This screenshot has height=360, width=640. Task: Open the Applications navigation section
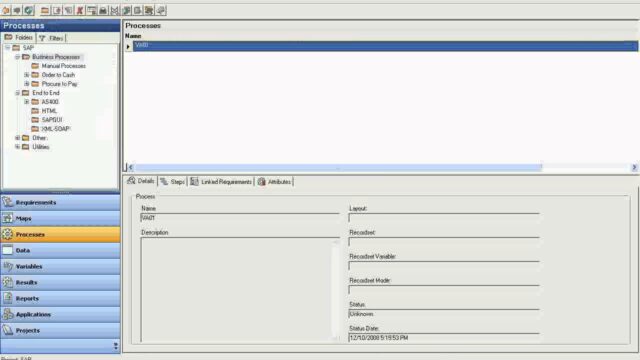pyautogui.click(x=60, y=314)
